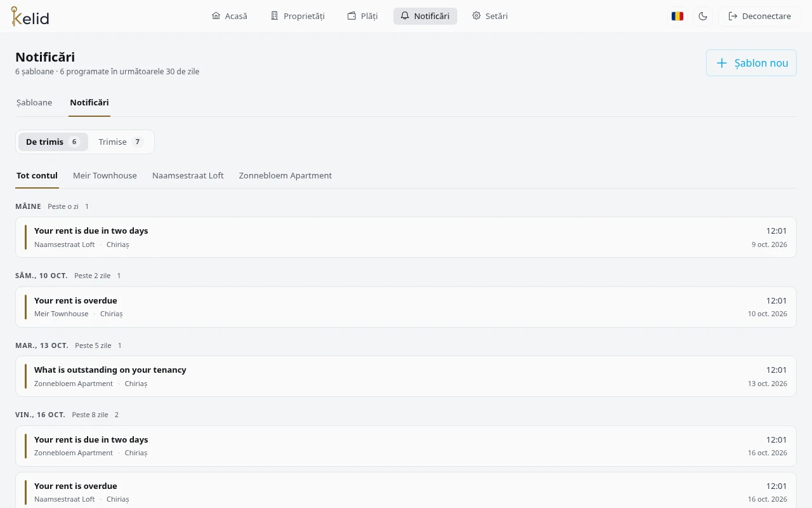Open rent due notification dated 9 oct. 2026
Image resolution: width=812 pixels, height=508 pixels.
(406, 237)
